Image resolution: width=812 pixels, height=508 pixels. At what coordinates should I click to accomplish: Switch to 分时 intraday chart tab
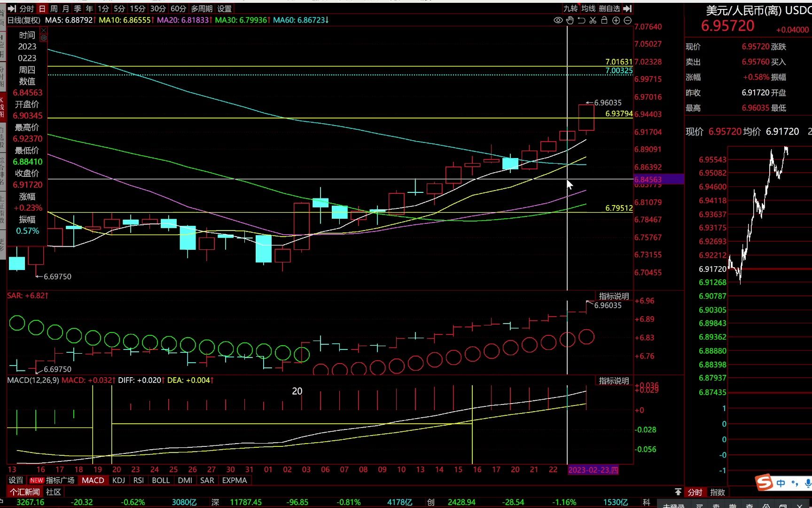click(x=27, y=8)
